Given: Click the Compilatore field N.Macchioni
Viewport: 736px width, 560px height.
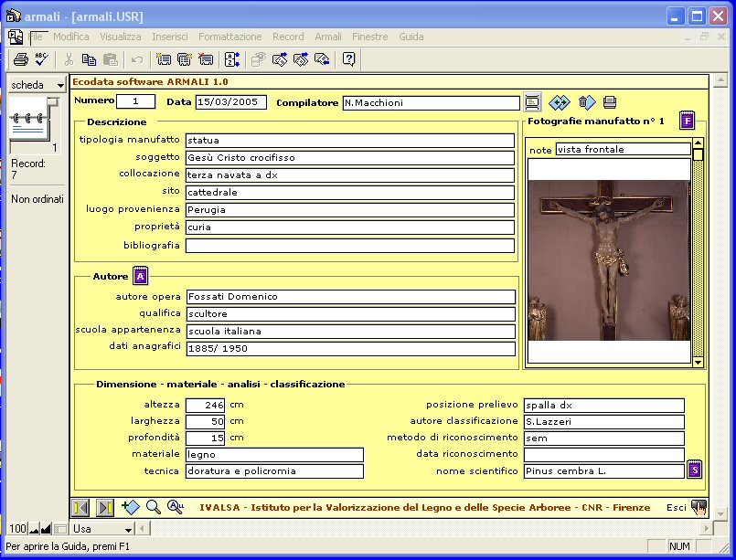Looking at the screenshot, I should point(431,102).
